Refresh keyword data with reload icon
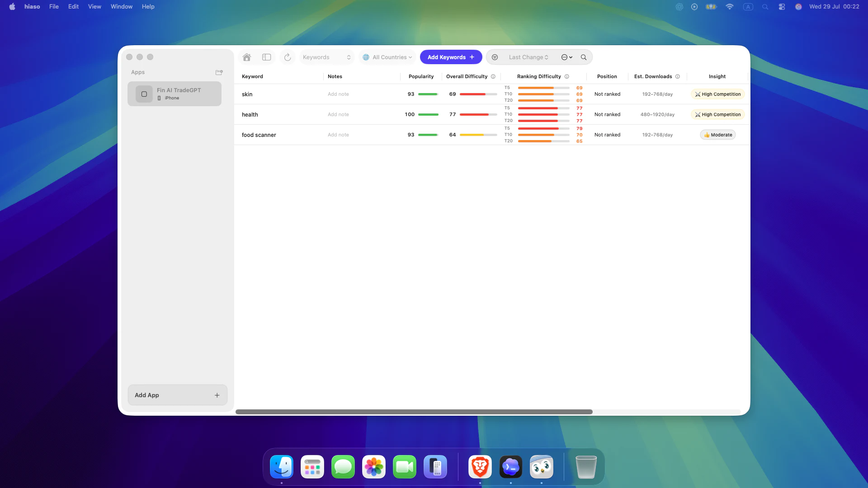The width and height of the screenshot is (868, 488). pyautogui.click(x=288, y=57)
